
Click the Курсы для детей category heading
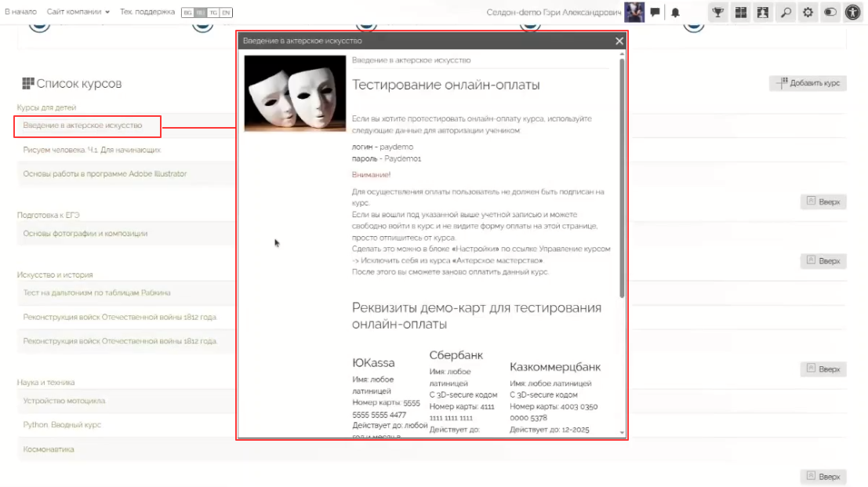coord(46,107)
